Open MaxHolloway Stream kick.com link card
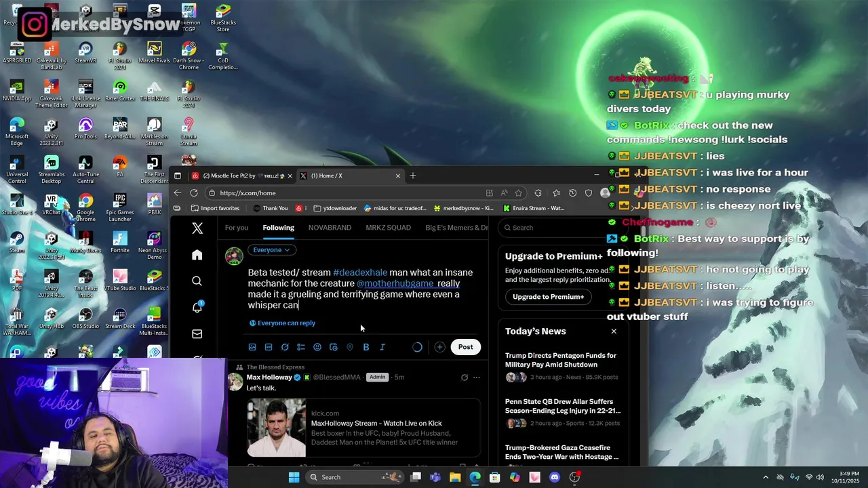The height and width of the screenshot is (488, 868). tap(364, 428)
